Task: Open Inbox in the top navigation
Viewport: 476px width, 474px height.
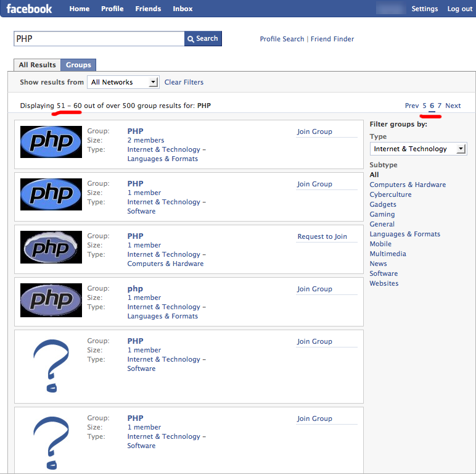Action: coord(183,9)
